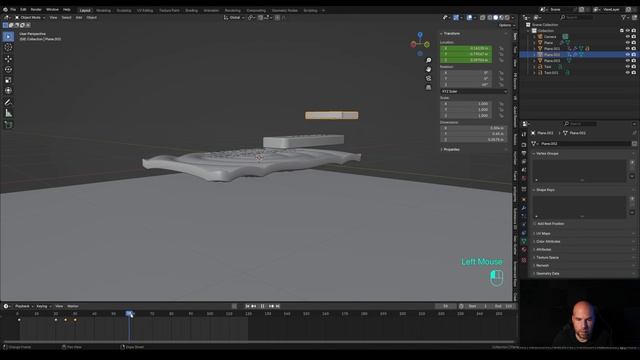Open the World properties tab
The width and height of the screenshot is (640, 360).
(x=524, y=178)
